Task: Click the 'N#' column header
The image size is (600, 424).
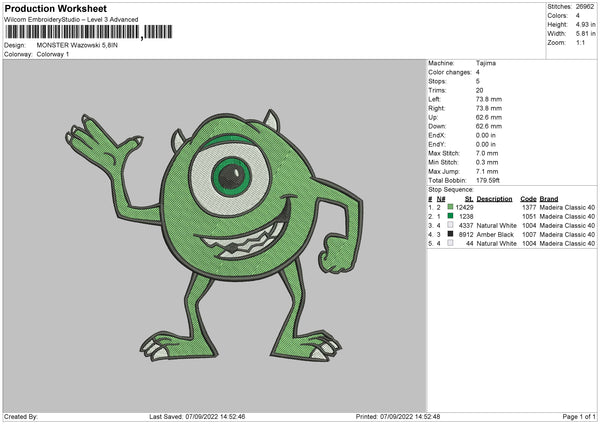Action: point(441,199)
